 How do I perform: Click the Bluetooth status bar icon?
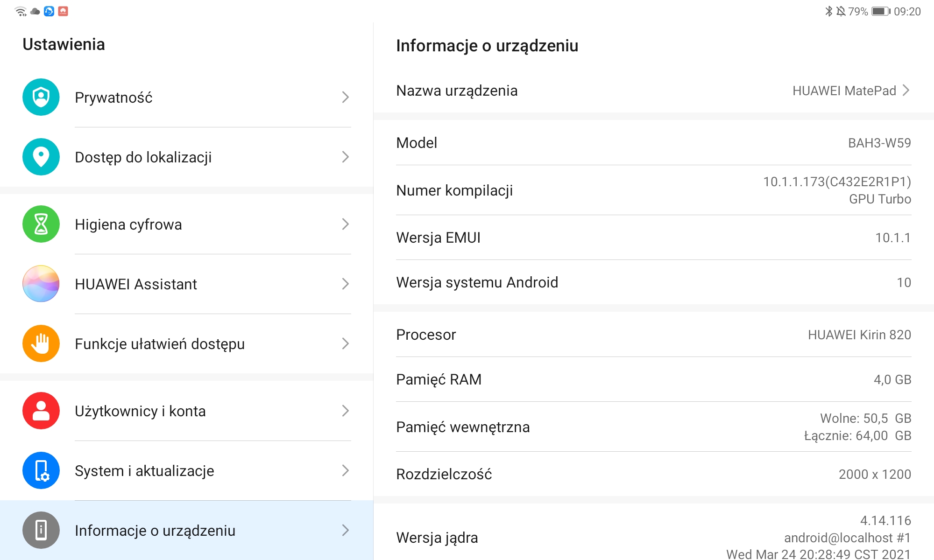click(x=828, y=11)
